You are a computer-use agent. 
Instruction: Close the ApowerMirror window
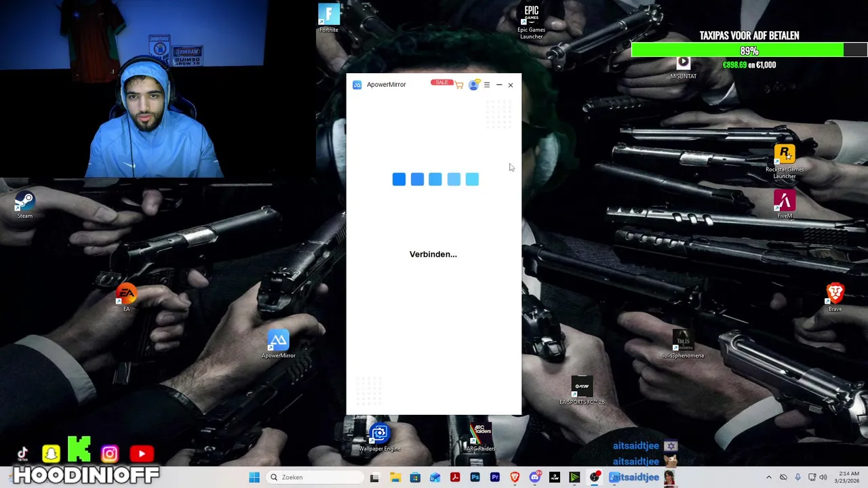[511, 85]
